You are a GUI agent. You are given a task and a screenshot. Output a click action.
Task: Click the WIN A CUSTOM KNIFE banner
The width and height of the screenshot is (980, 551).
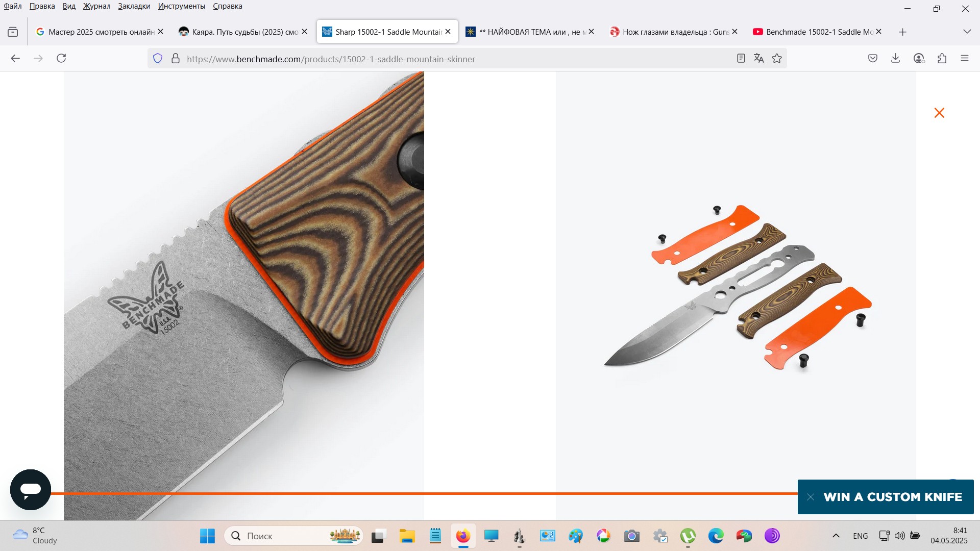893,497
